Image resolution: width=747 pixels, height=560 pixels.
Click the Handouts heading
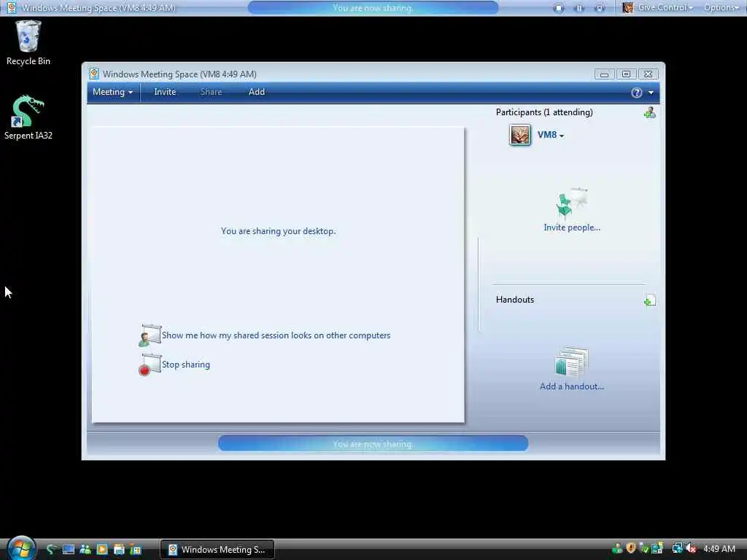click(x=515, y=300)
